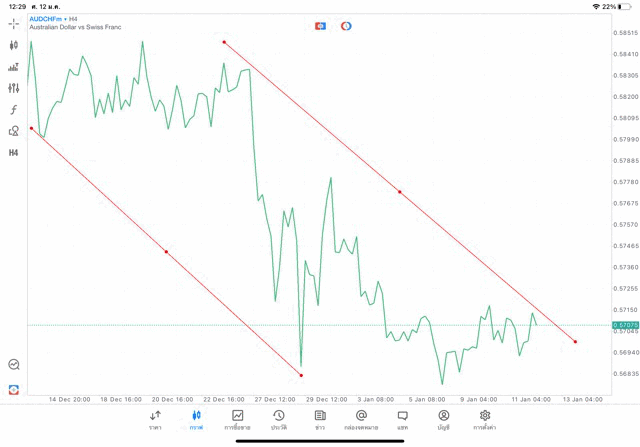This screenshot has width=640, height=447.
Task: Open the chart settings sliders icon
Action: 14,88
